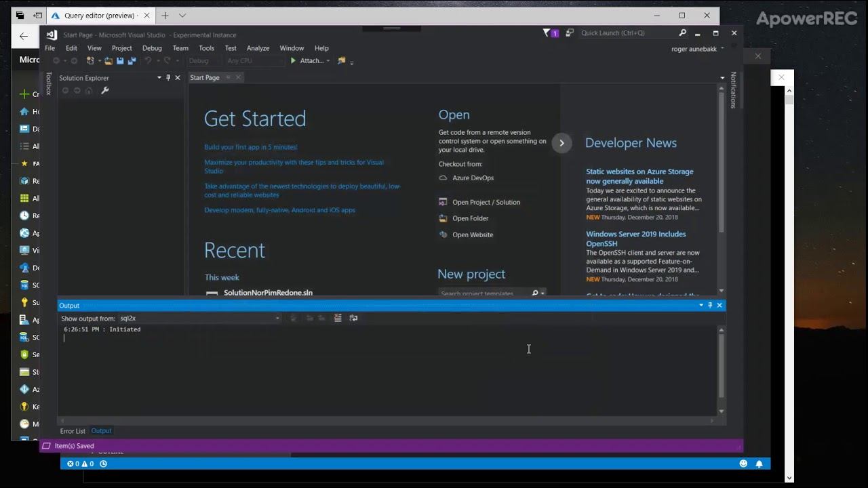
Task: Click the New Project toolbar icon
Action: pos(90,60)
